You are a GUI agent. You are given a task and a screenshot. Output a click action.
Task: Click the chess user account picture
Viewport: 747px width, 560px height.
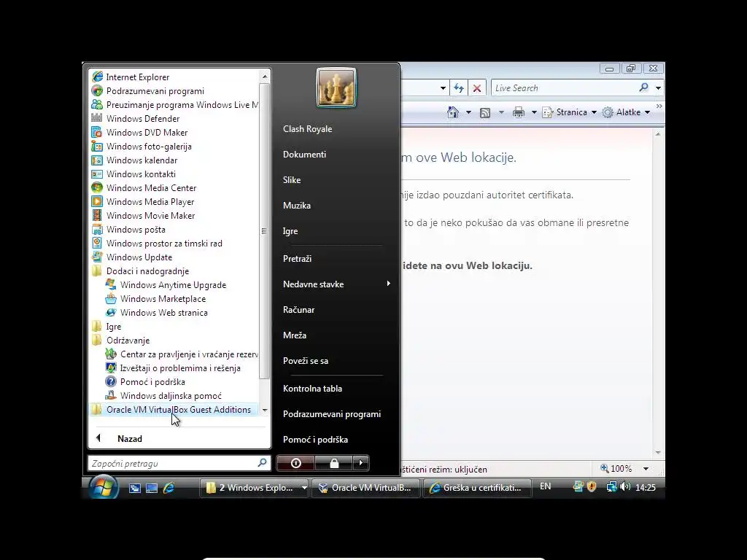336,87
